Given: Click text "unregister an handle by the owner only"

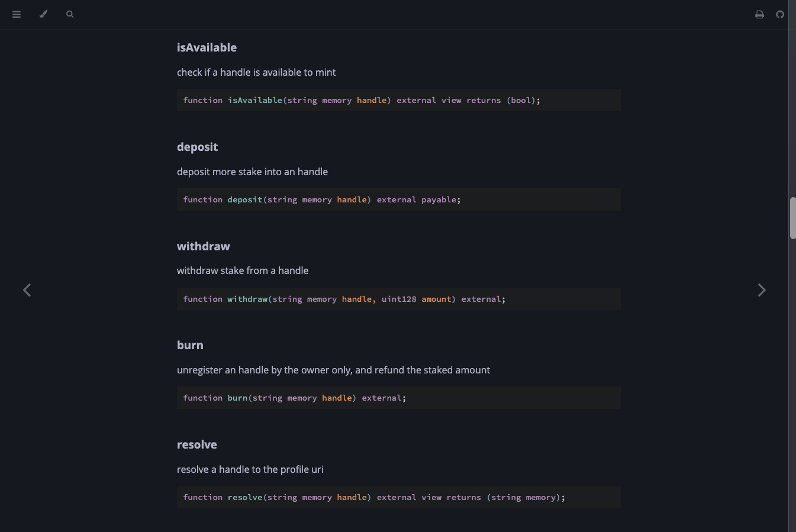Looking at the screenshot, I should point(265,370).
